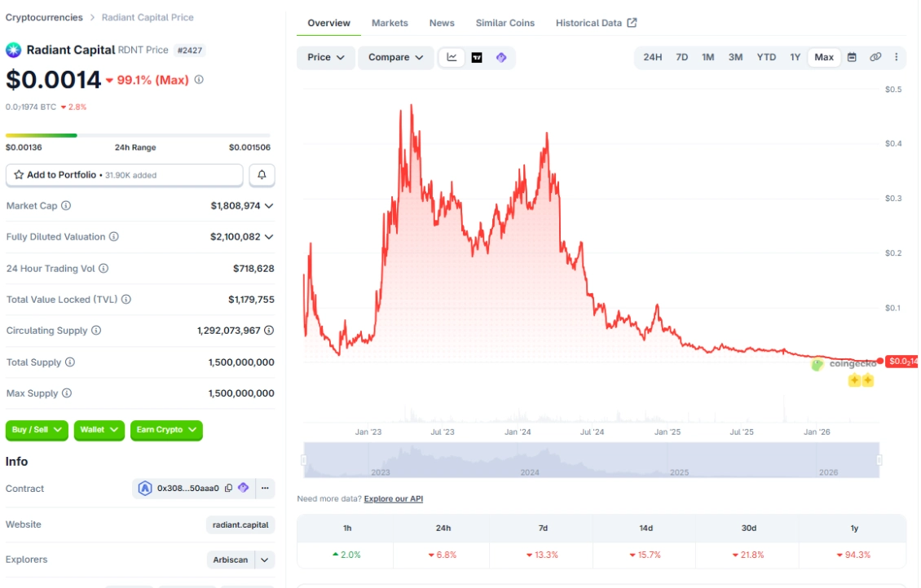Click the Radiant Capital coin logo

pos(14,50)
